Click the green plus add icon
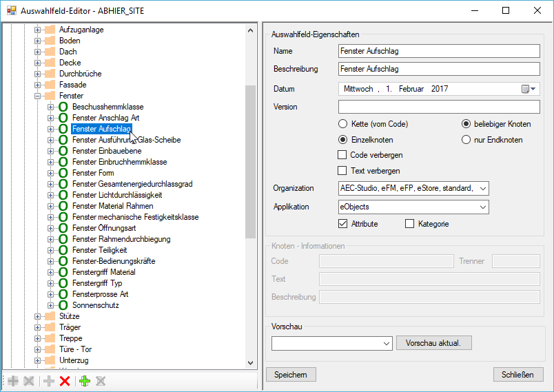Screen dimensions: 554x392 click(x=85, y=381)
